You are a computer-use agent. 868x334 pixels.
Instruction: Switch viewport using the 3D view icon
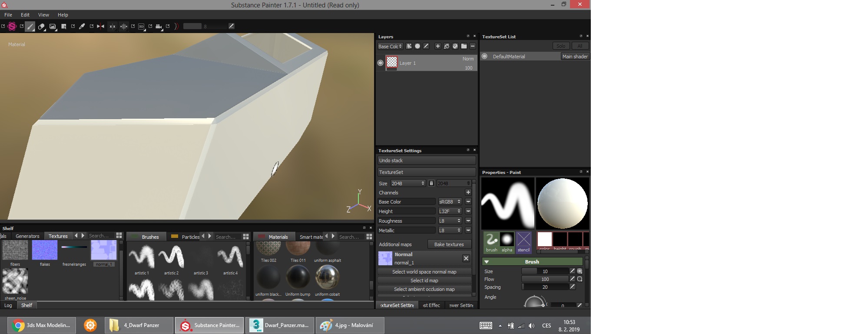141,27
